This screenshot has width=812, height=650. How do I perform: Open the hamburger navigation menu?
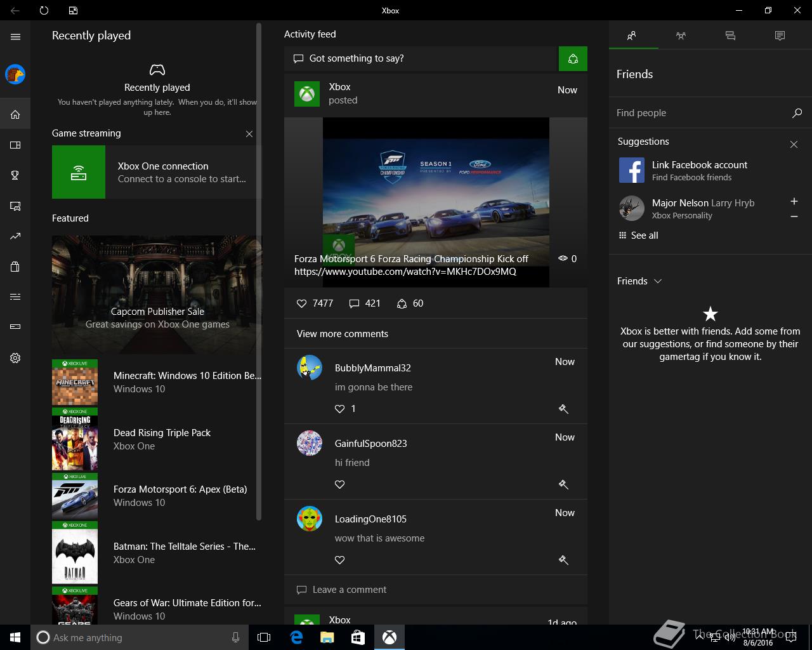pyautogui.click(x=15, y=37)
